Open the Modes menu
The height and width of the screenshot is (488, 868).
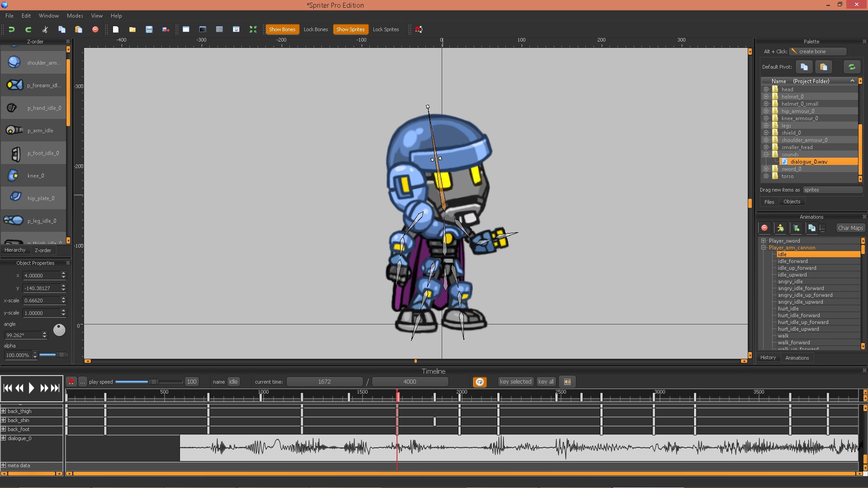pyautogui.click(x=75, y=15)
